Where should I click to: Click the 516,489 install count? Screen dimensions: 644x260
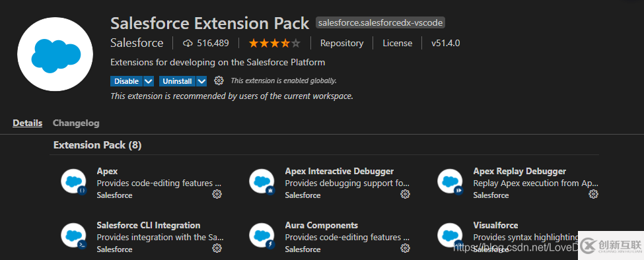point(213,43)
